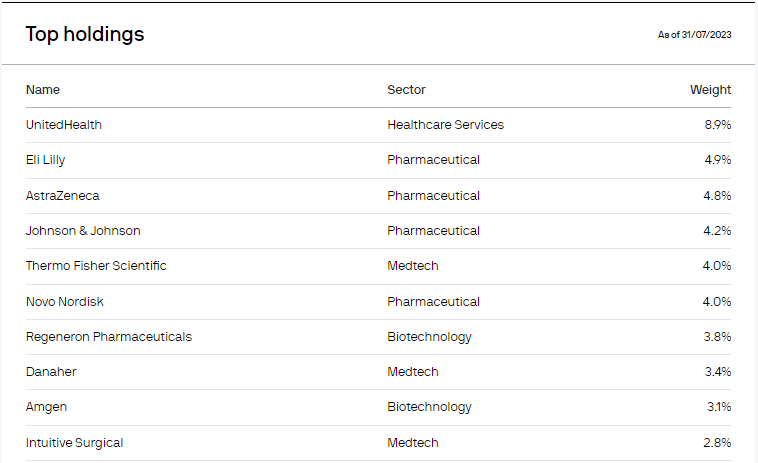This screenshot has height=463, width=758.
Task: Click Medtech sector in Danaher row
Action: (412, 372)
